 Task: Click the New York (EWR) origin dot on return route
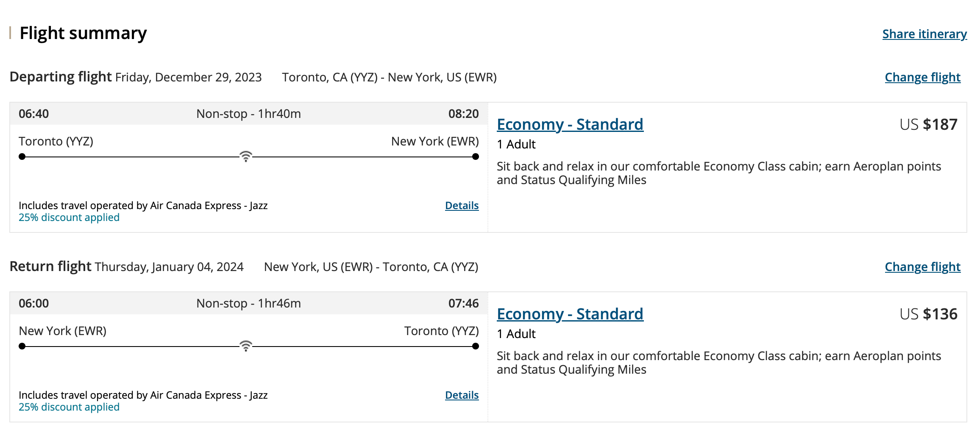pyautogui.click(x=22, y=346)
